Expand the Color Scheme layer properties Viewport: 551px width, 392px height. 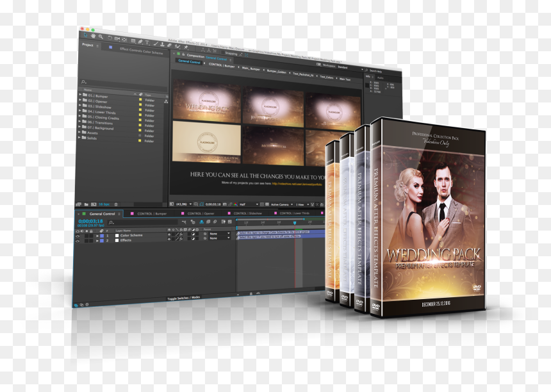97,236
